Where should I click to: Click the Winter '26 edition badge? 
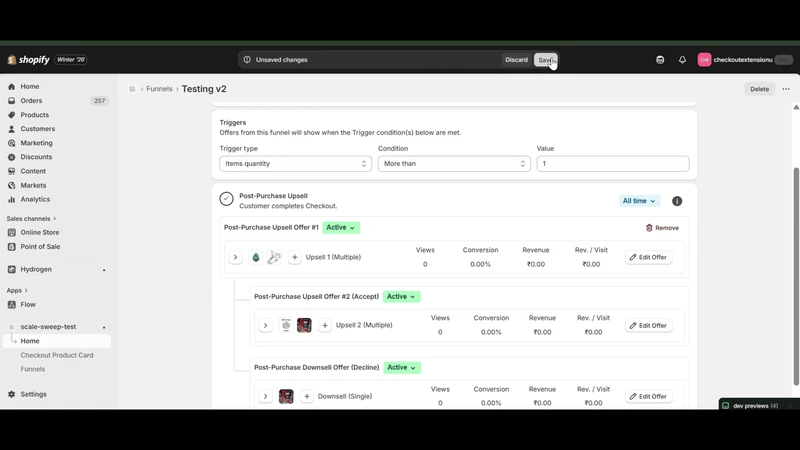[x=70, y=60]
